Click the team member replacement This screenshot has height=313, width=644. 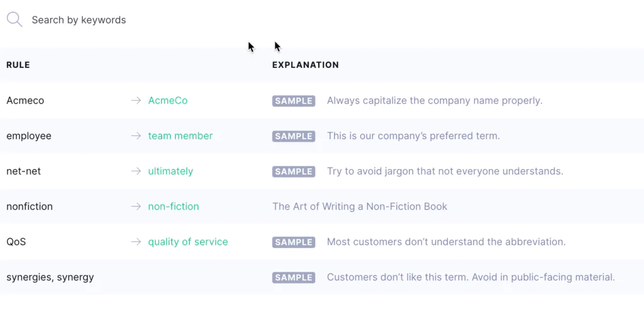180,136
